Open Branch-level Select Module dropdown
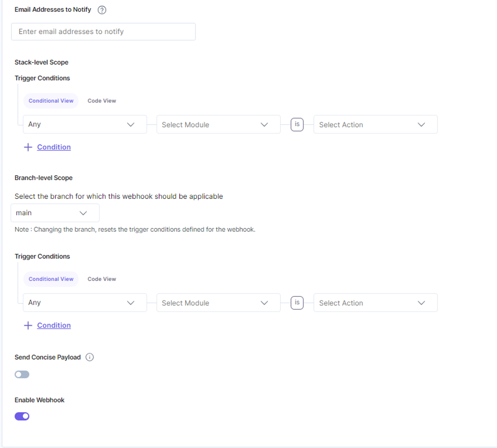The image size is (497, 448). click(x=218, y=303)
